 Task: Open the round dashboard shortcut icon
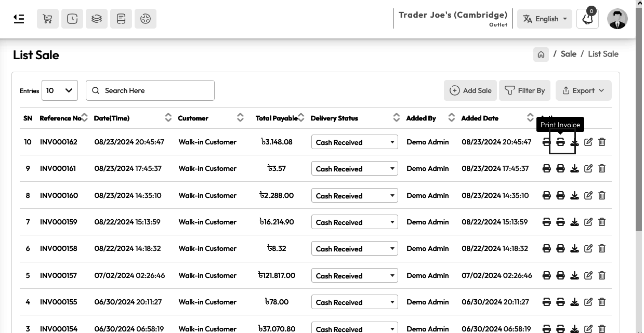146,19
